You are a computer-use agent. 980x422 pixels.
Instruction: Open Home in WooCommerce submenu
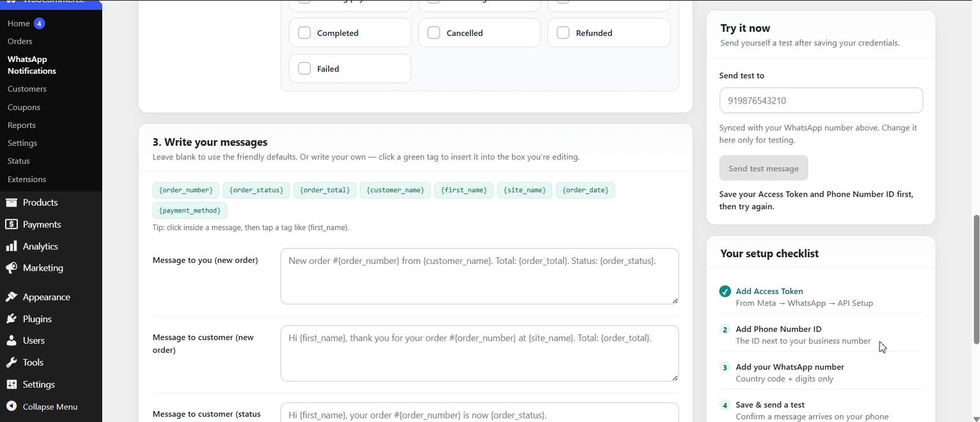(x=18, y=23)
